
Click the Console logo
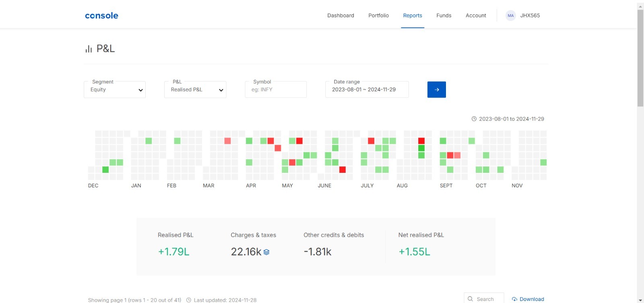coord(101,16)
